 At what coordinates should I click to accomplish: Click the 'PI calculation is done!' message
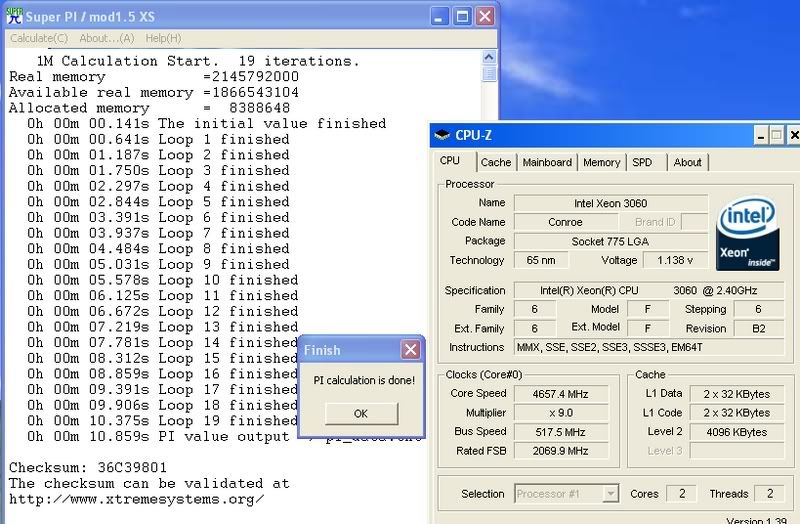click(x=364, y=380)
